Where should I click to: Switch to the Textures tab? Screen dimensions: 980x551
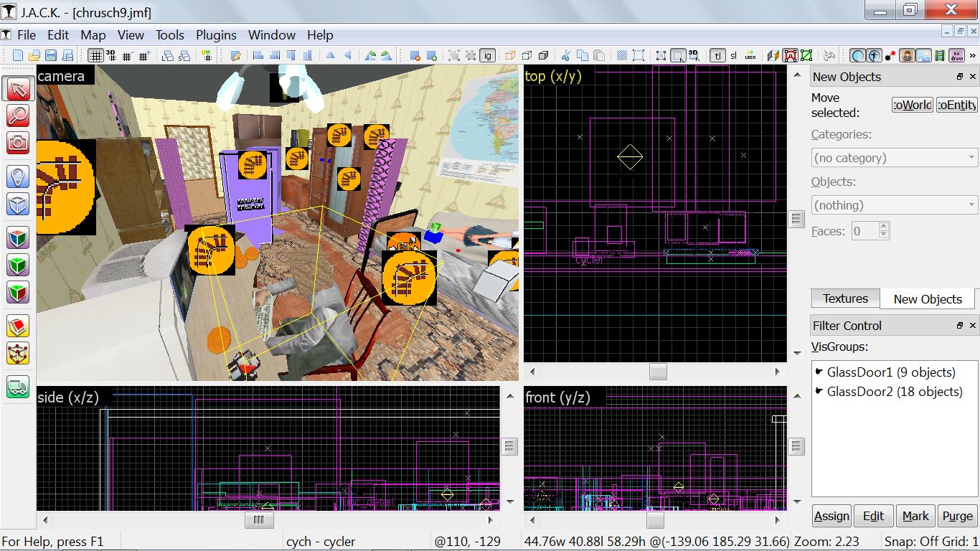click(x=845, y=298)
